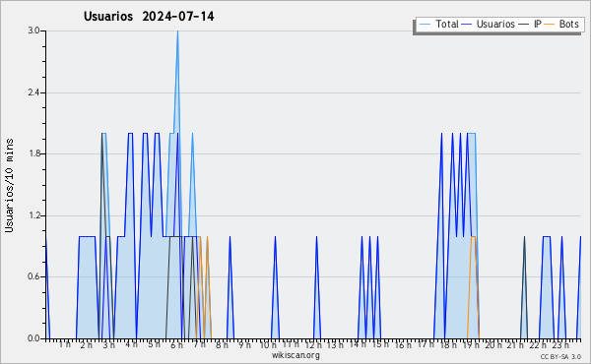Click the '1 h' x-axis label
The width and height of the screenshot is (591, 364).
(x=65, y=344)
